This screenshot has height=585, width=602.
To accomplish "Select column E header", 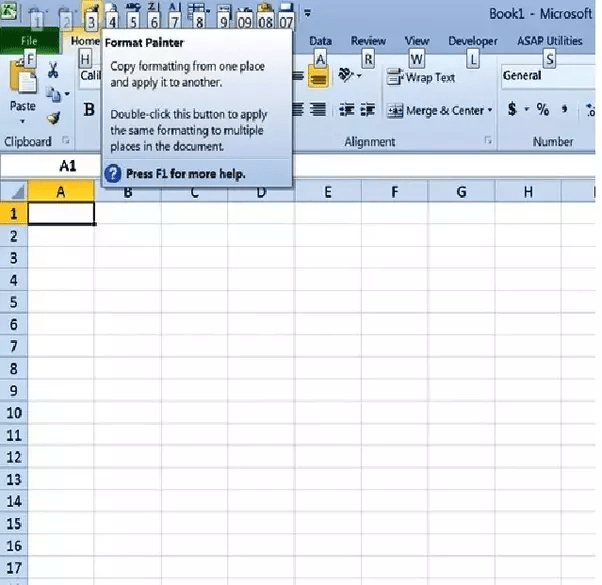I will [328, 191].
